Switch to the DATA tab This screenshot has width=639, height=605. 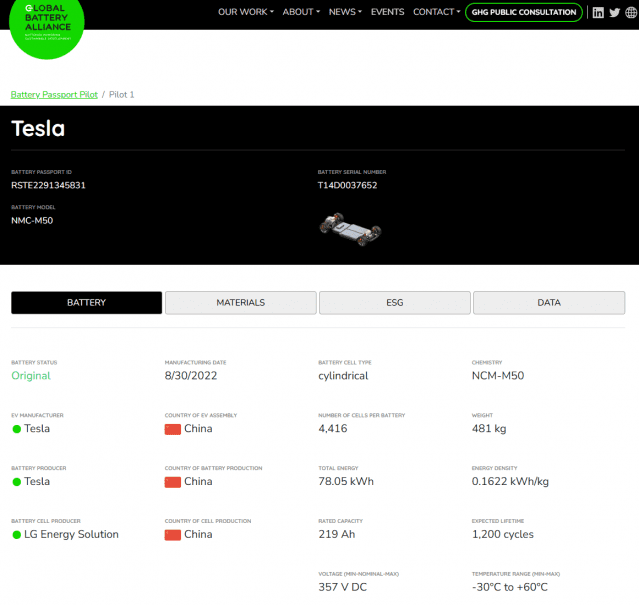pos(549,303)
